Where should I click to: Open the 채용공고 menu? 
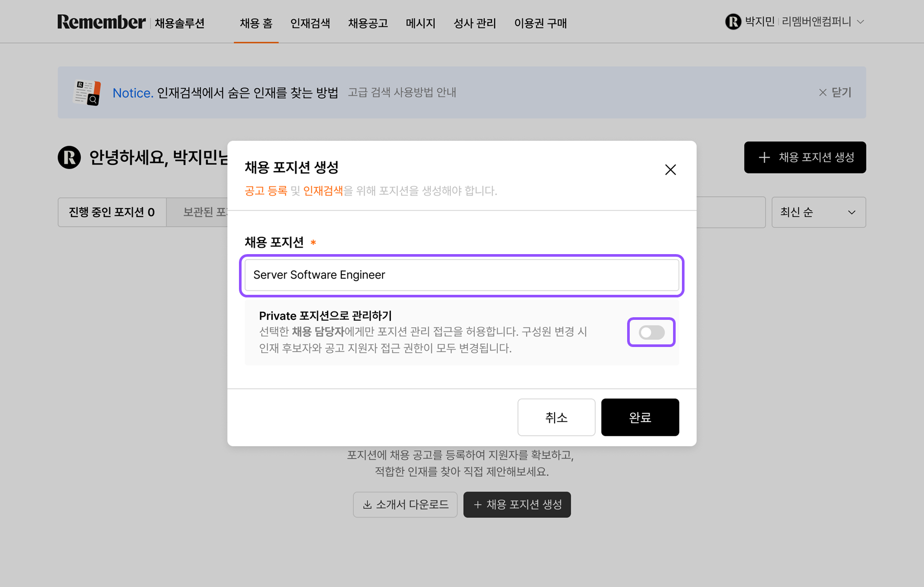pyautogui.click(x=368, y=23)
